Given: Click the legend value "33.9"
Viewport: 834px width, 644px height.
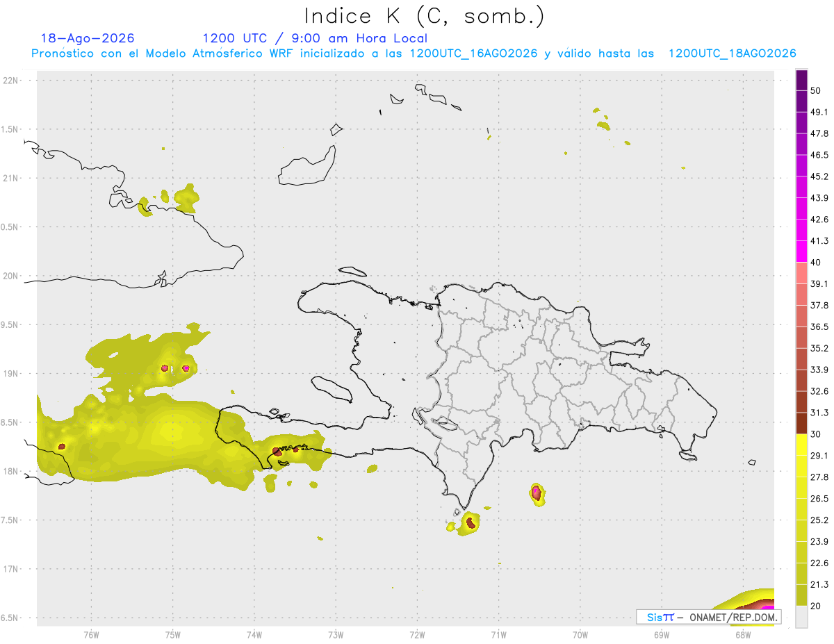Looking at the screenshot, I should (819, 370).
